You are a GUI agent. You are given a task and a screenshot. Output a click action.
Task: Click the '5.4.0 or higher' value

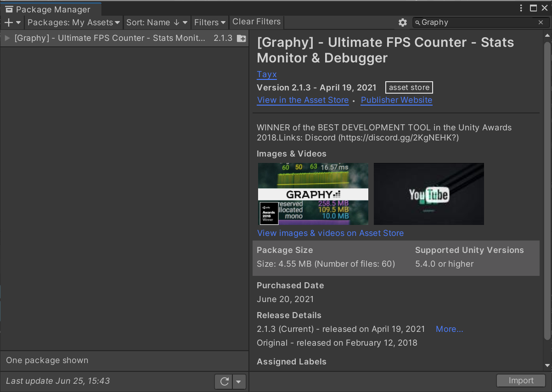(444, 264)
